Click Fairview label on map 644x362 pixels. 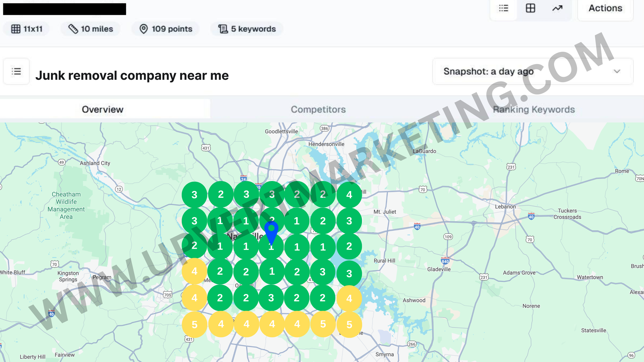tap(65, 355)
